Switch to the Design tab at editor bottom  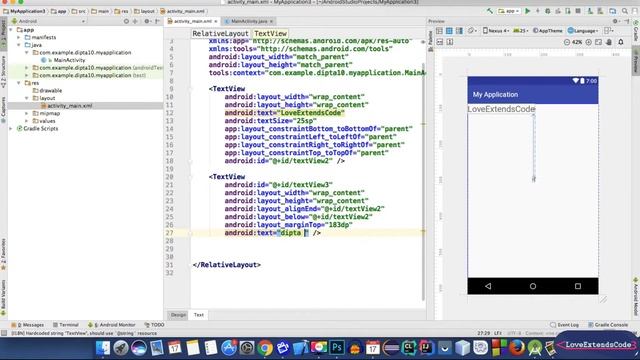[x=178, y=315]
